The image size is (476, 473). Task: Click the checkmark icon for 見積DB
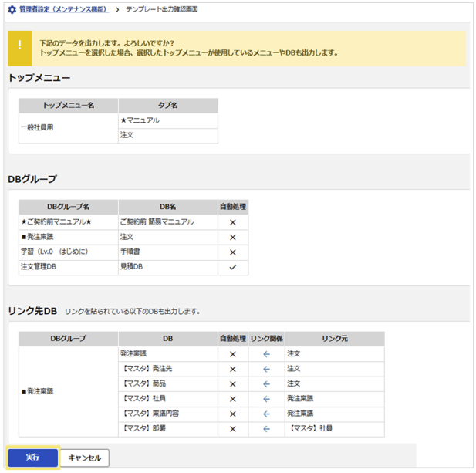point(233,267)
